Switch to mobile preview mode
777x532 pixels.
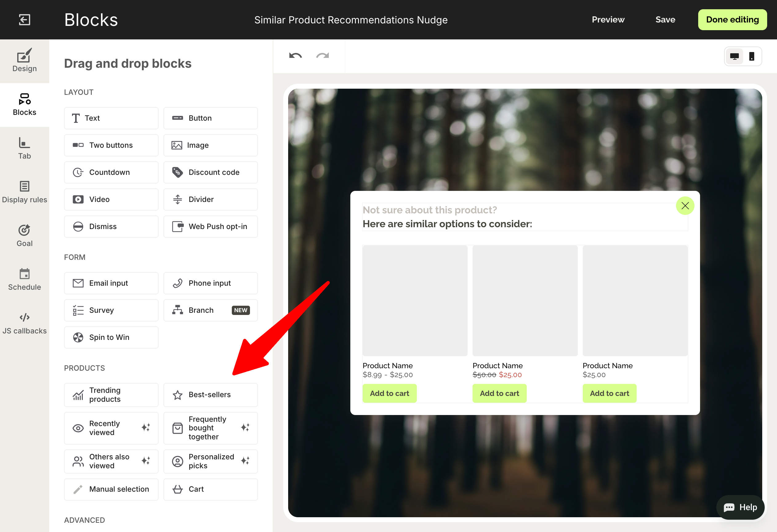click(x=751, y=57)
